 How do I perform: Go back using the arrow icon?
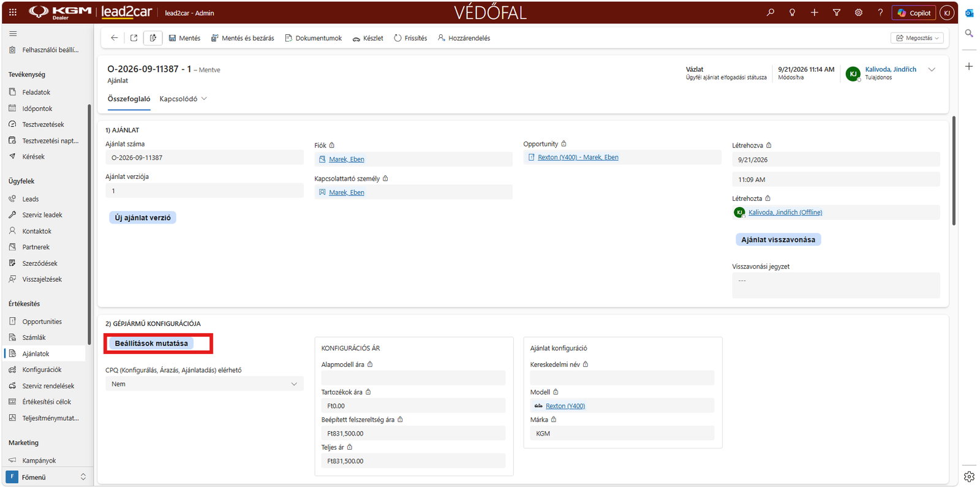coord(115,38)
